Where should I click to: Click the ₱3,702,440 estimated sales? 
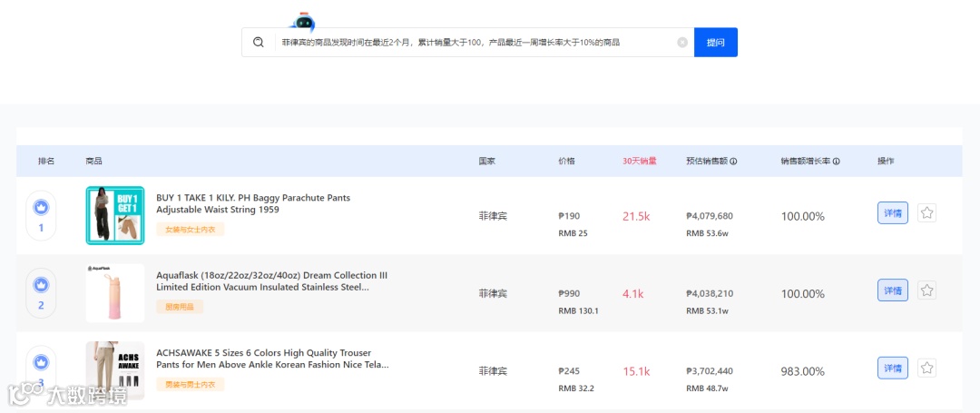[710, 371]
